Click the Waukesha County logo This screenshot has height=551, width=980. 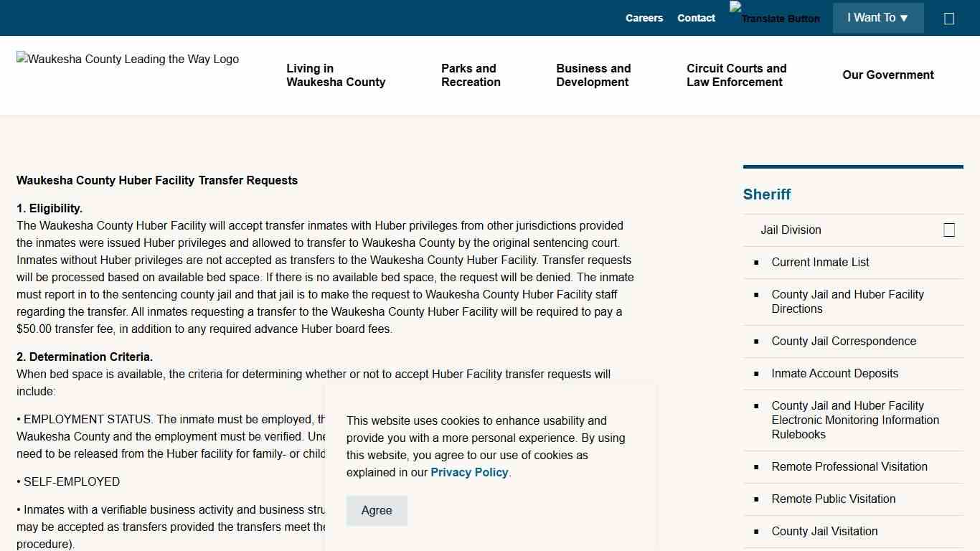(x=127, y=60)
